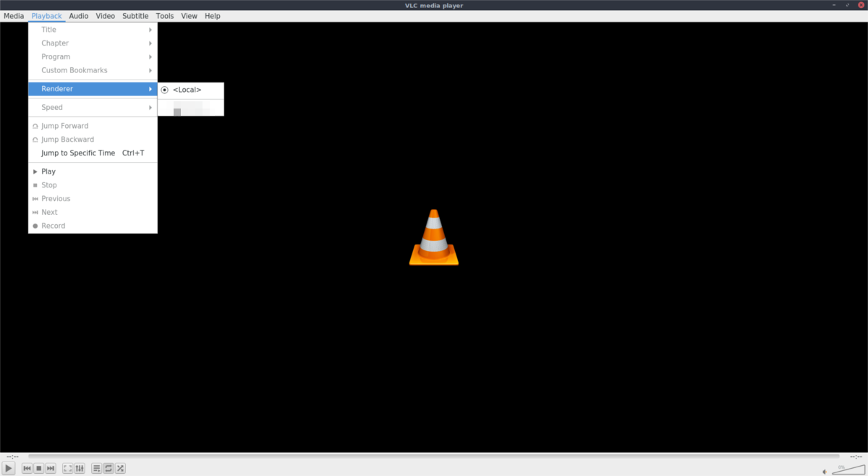
Task: Open the View menu
Action: point(190,16)
